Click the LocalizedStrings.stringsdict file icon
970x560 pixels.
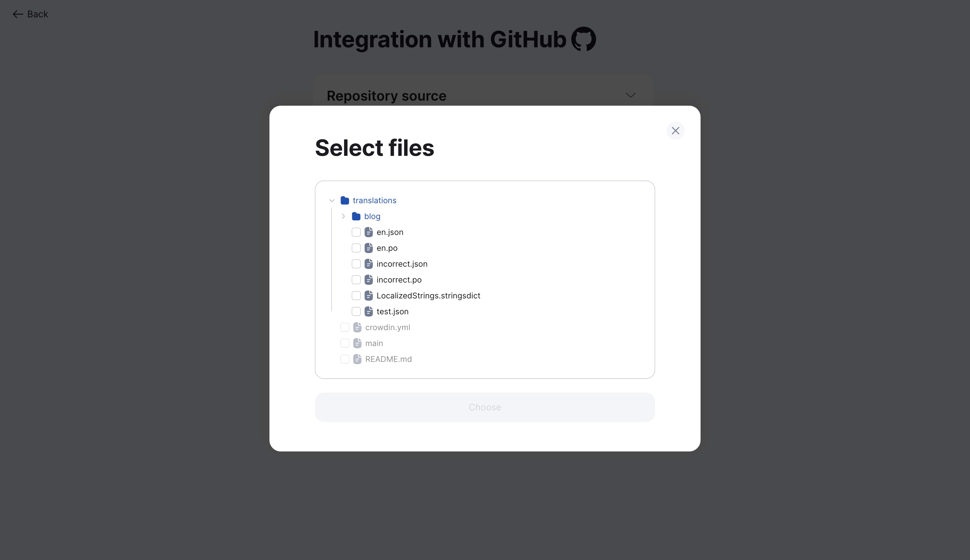[x=369, y=295]
